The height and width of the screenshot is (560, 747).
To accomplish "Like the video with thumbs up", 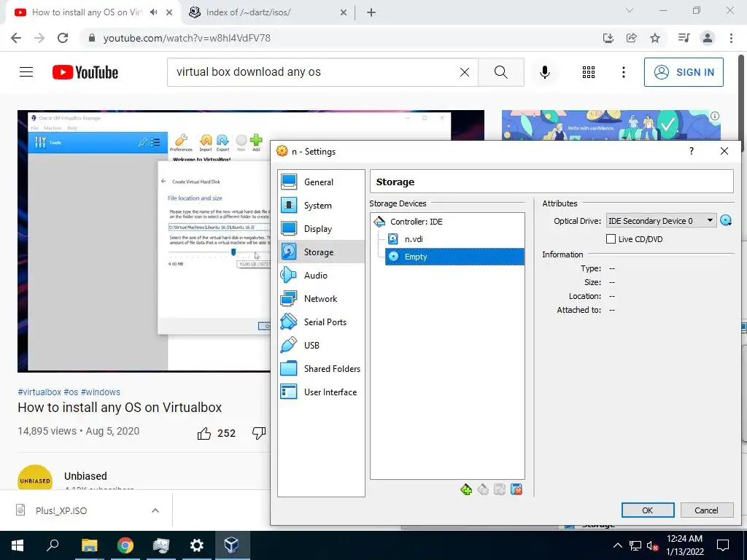I will 204,433.
